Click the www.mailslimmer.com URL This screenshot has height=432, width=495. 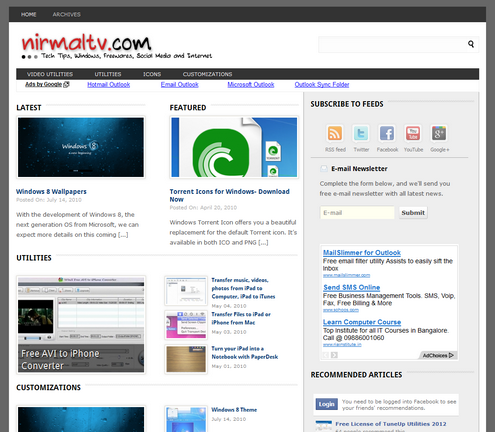coord(346,275)
